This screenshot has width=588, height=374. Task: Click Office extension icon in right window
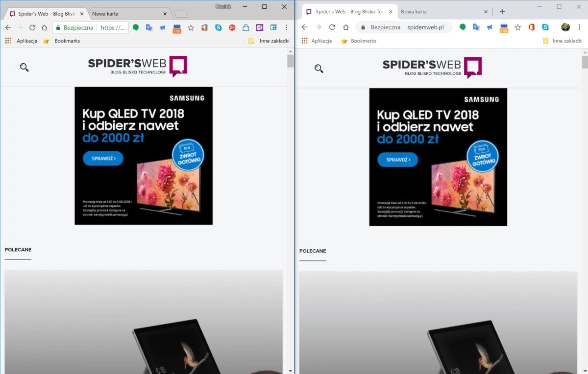(531, 27)
